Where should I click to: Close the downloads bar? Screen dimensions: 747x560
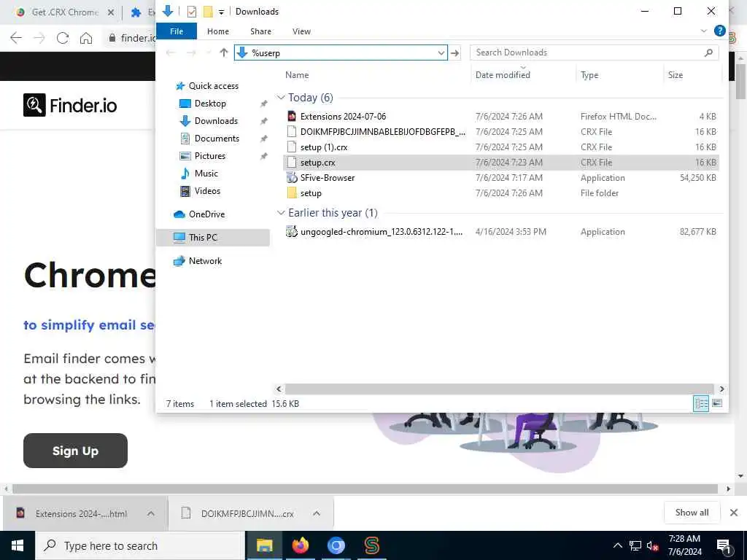pyautogui.click(x=734, y=513)
